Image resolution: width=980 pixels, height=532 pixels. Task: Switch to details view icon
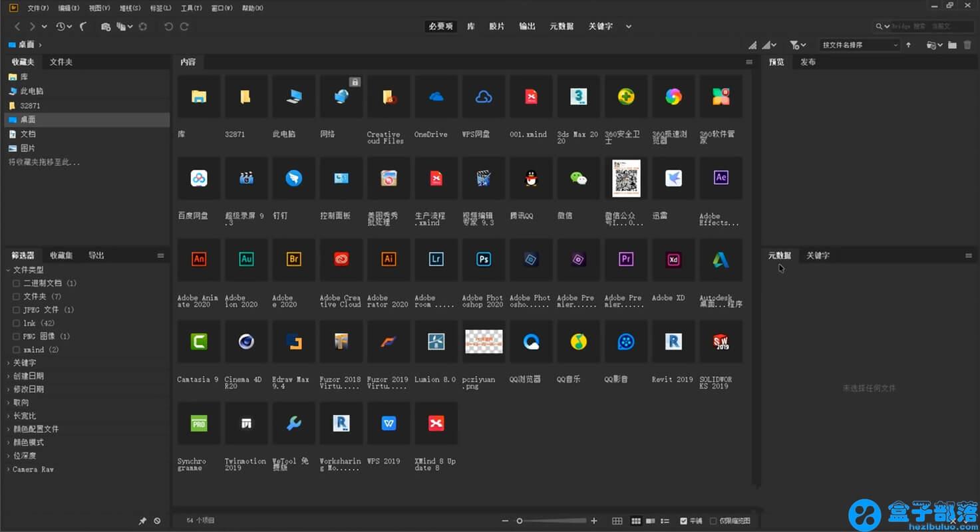coord(651,521)
